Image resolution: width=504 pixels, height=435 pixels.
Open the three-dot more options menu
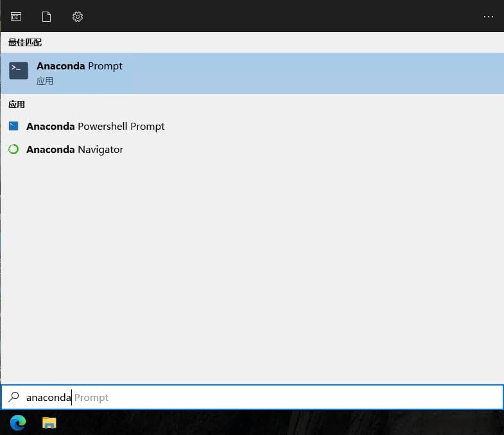point(488,17)
